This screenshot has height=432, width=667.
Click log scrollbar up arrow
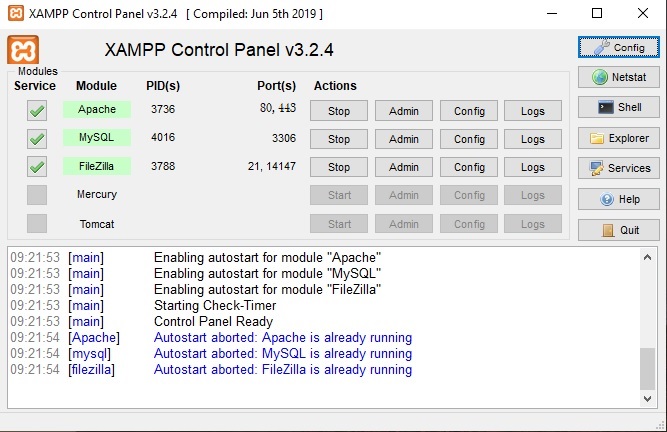(647, 257)
